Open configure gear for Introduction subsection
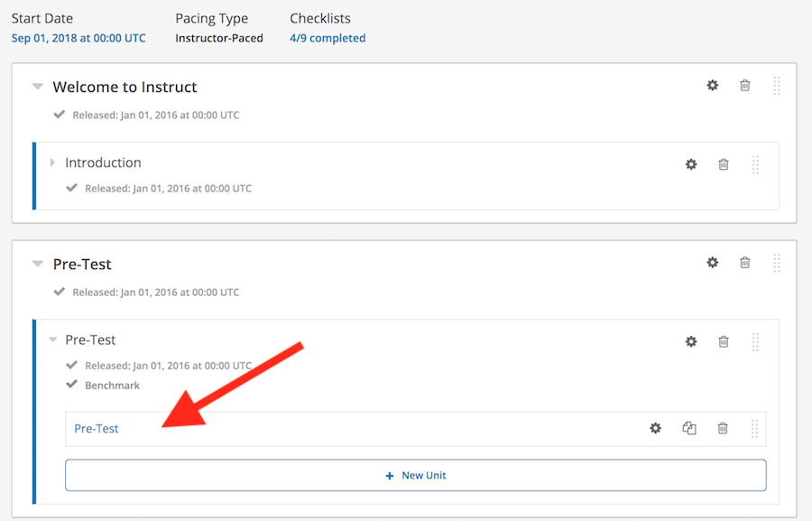The width and height of the screenshot is (812, 521). point(691,164)
